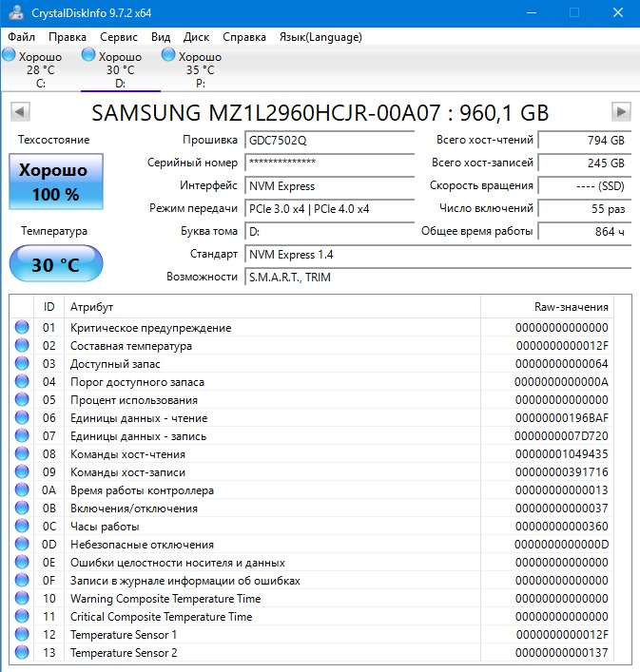Viewport: 640px width, 672px height.
Task: Click status icon of Время работы контроллера row
Action: [x=22, y=490]
